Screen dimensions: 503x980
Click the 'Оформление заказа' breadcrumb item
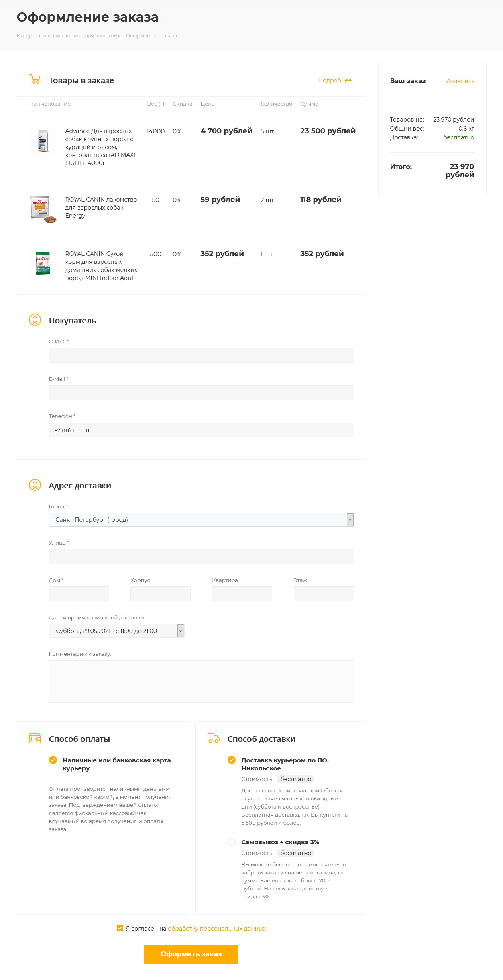[x=151, y=36]
